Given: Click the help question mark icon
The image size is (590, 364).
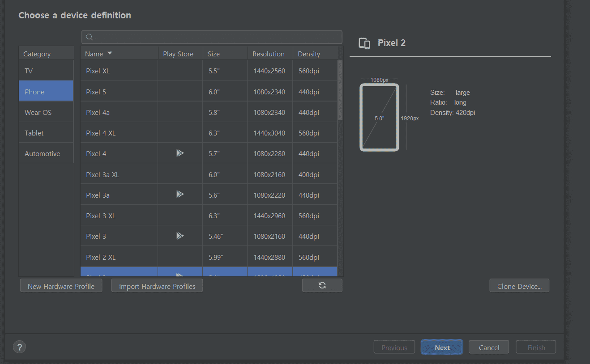Looking at the screenshot, I should point(20,347).
